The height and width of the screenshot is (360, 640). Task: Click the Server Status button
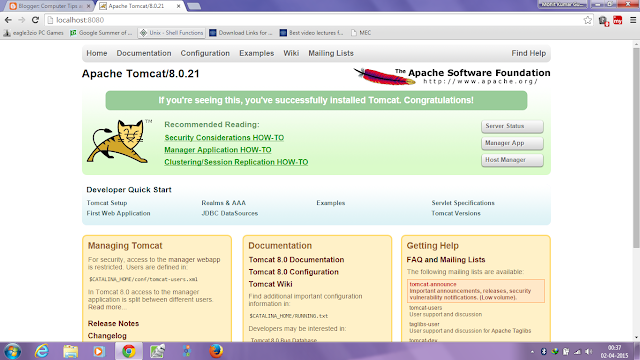[x=512, y=126]
